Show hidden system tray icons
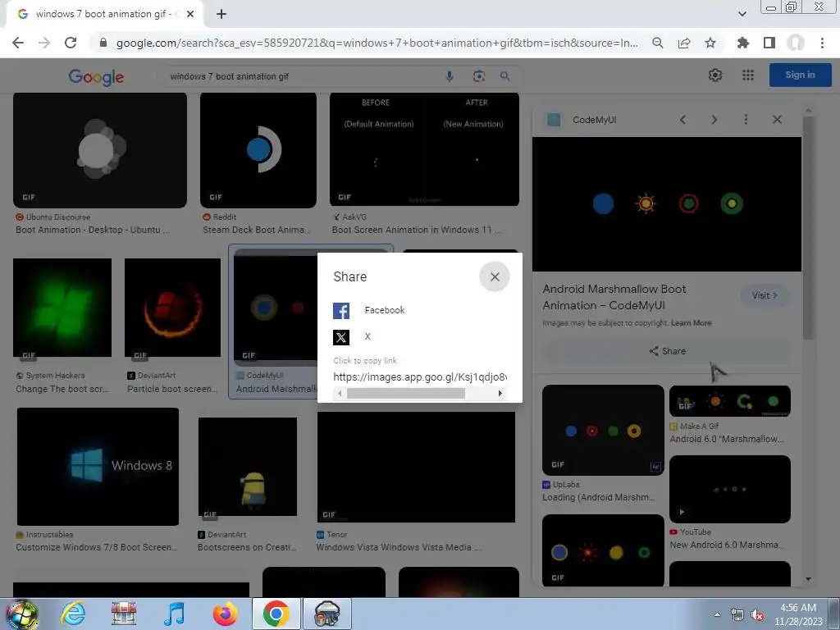 [x=717, y=615]
